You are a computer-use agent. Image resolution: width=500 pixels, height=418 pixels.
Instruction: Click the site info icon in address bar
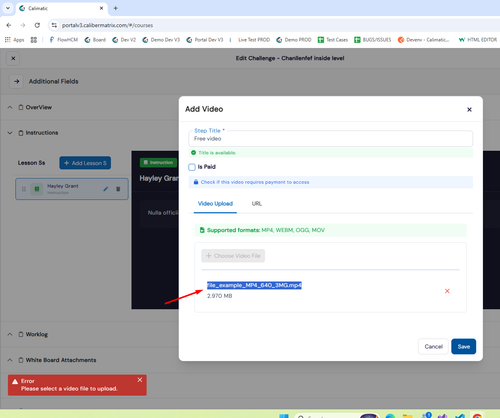[x=54, y=25]
